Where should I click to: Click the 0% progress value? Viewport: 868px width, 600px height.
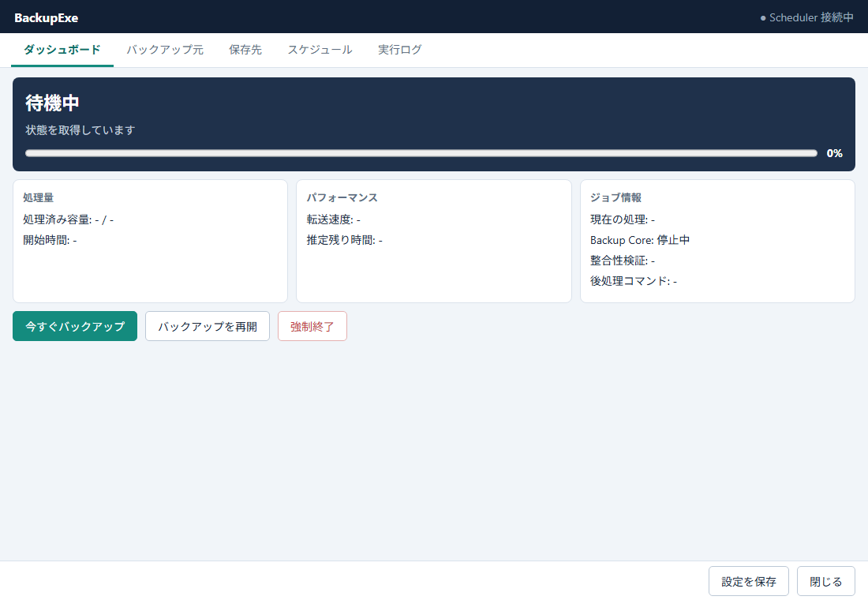pos(834,153)
